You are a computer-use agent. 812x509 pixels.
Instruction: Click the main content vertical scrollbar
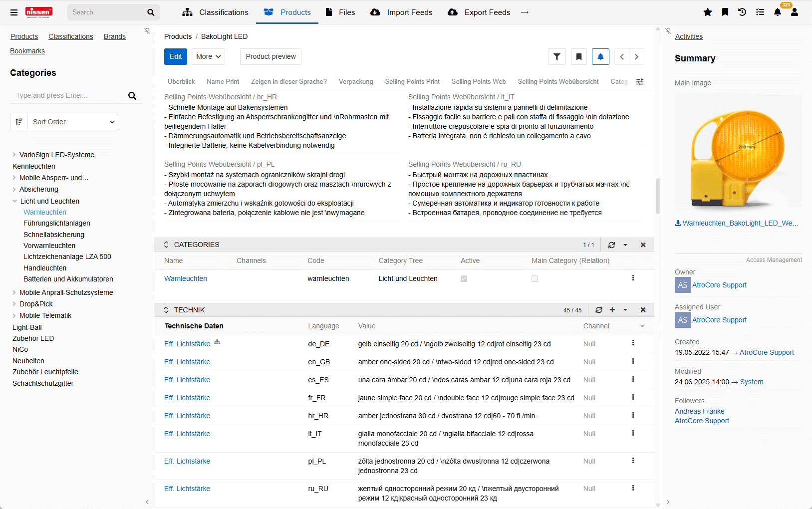click(x=658, y=196)
